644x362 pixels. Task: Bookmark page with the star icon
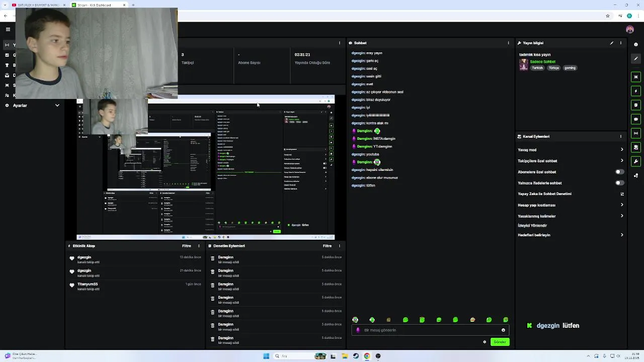pos(608,16)
